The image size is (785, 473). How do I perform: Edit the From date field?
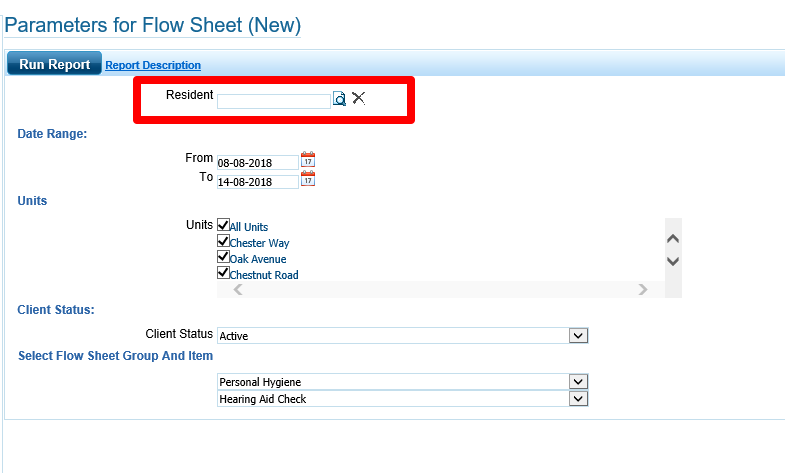coord(258,163)
